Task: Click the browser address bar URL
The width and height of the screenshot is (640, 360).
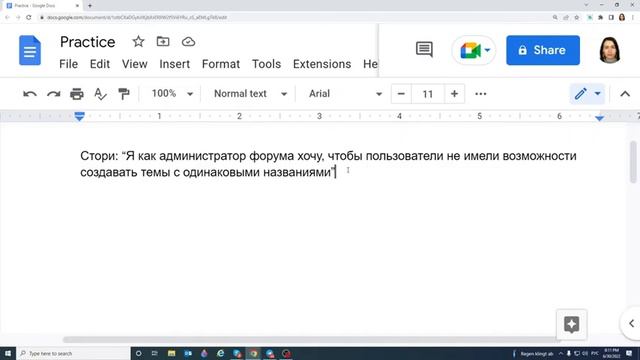Action: (137, 18)
